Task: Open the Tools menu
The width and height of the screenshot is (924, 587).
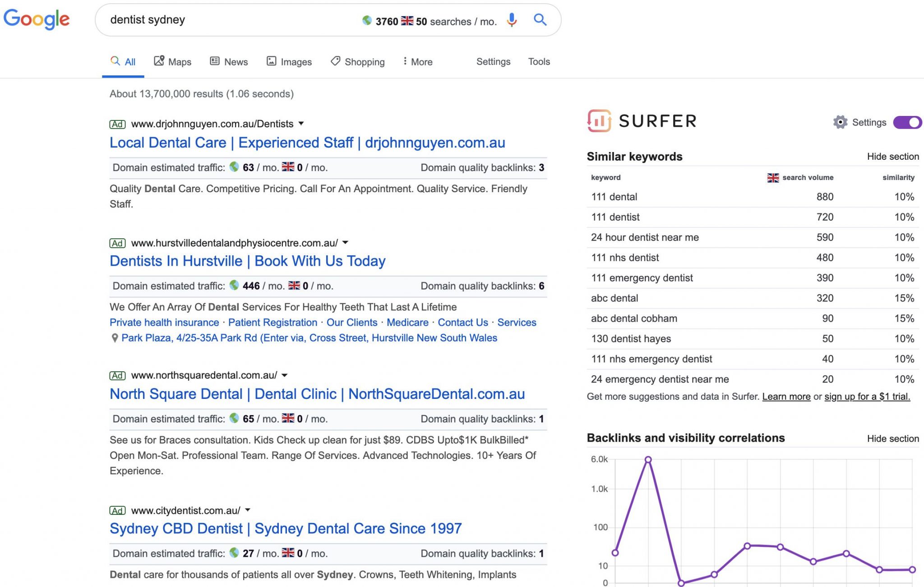Action: (538, 61)
